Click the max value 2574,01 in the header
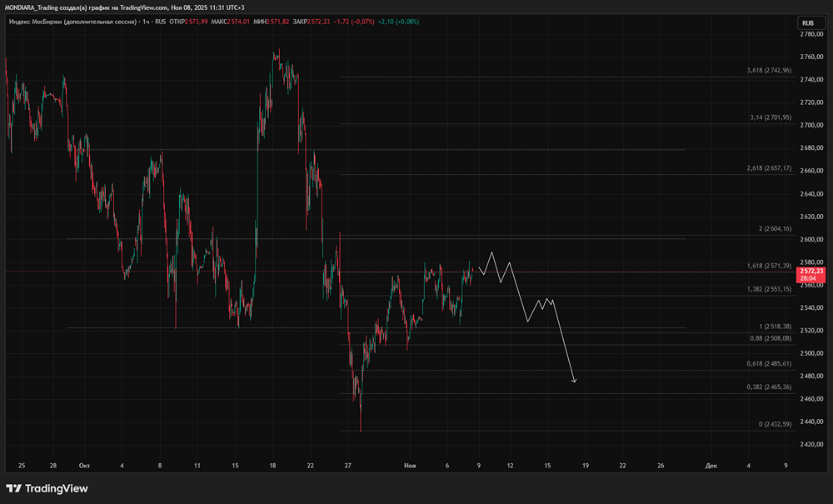833x504 pixels. click(x=238, y=22)
